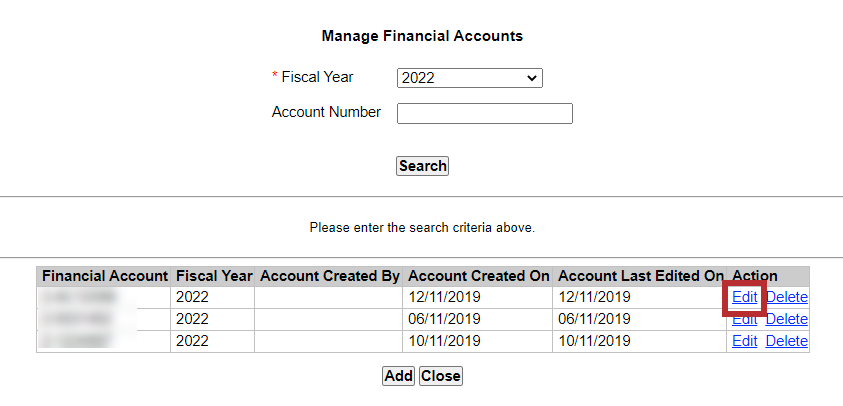Click the Account Last Edited On header
The width and height of the screenshot is (843, 406).
tap(640, 275)
